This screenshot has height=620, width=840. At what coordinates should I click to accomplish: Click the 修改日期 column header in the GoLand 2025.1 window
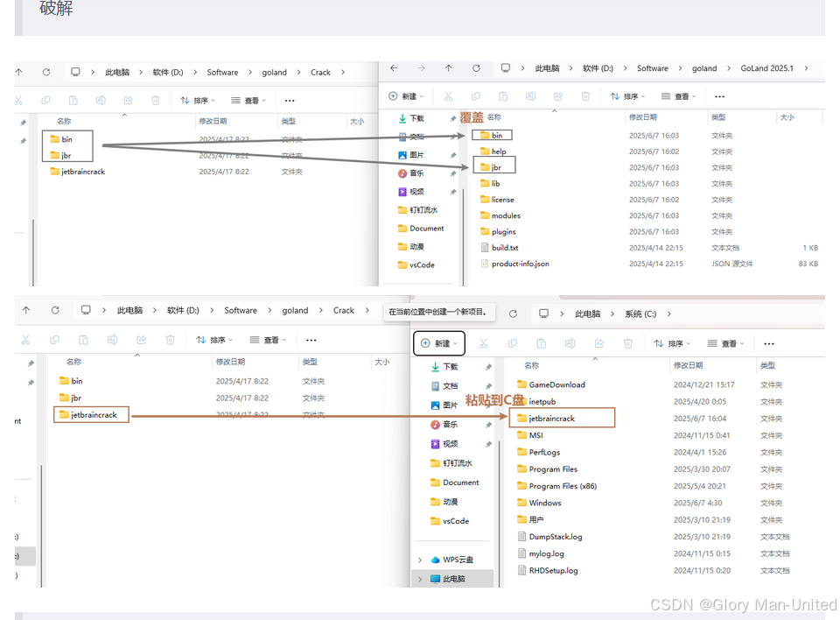click(x=642, y=117)
